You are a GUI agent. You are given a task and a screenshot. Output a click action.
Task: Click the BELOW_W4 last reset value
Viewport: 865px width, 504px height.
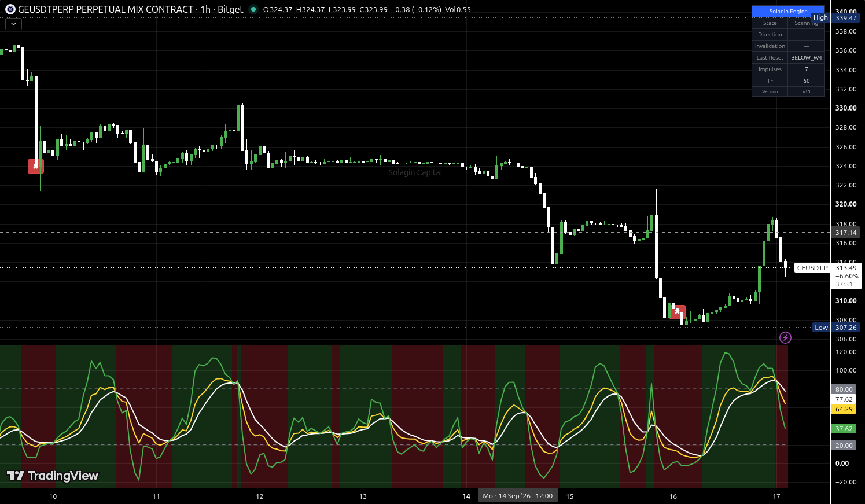point(806,58)
